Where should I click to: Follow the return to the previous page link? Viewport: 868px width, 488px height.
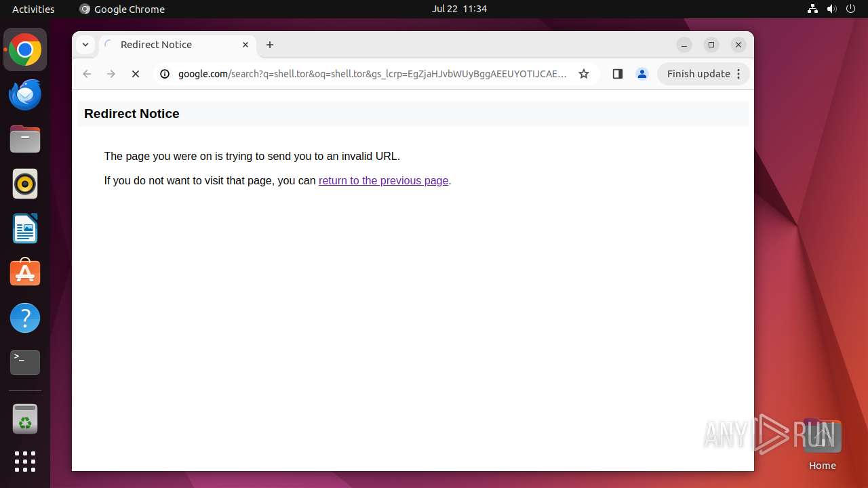384,180
